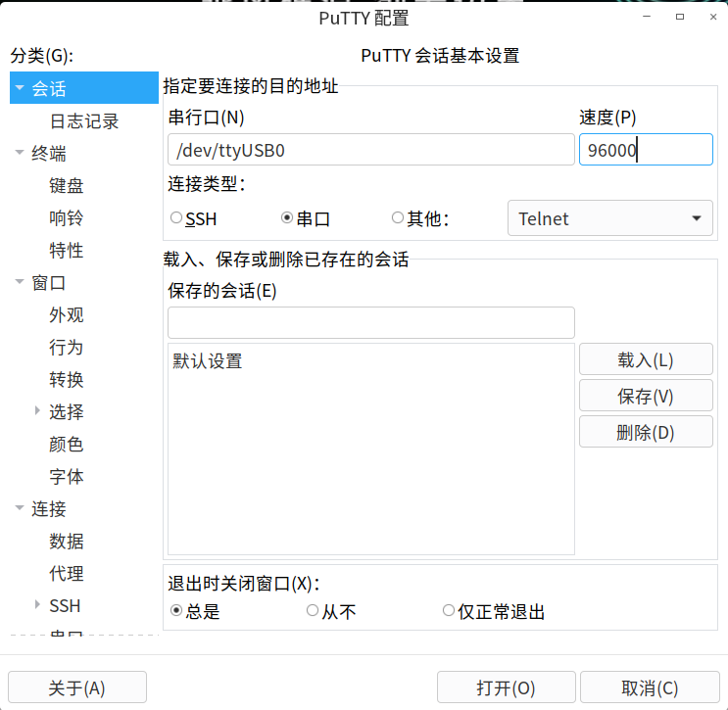Open the Telnet protocol dropdown
The width and height of the screenshot is (728, 710).
pos(610,218)
